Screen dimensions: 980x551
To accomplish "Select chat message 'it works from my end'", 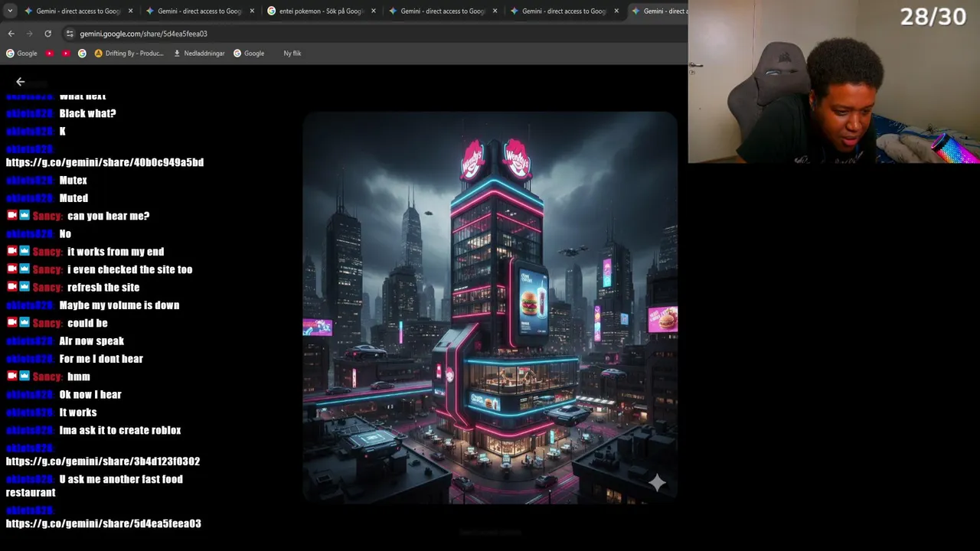I will tap(116, 251).
